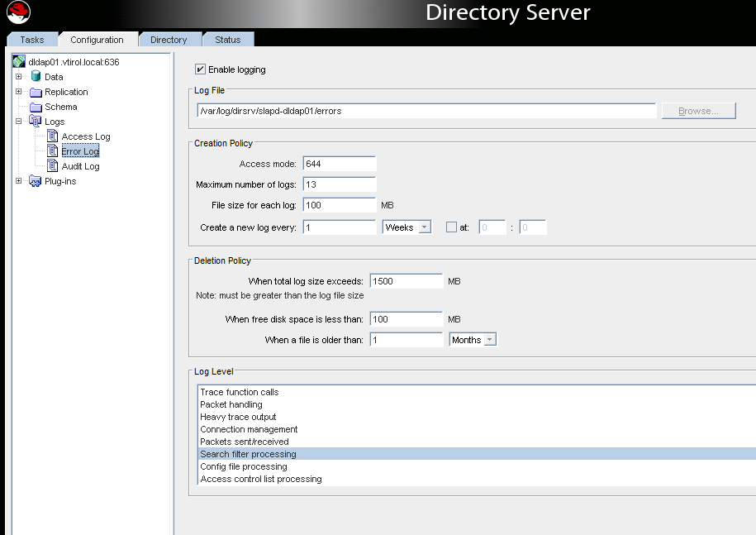Select the Plug-ins tree item
Viewport: 756px width, 535px height.
(x=60, y=181)
